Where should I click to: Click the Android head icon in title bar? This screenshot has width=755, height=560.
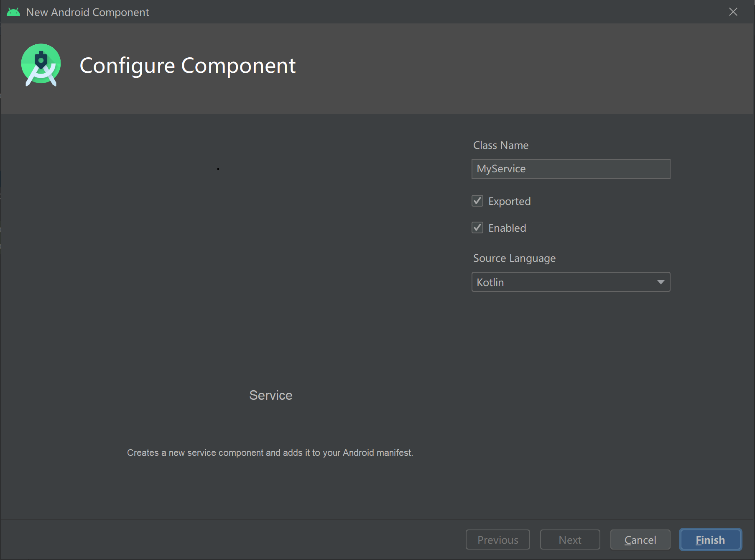[13, 12]
